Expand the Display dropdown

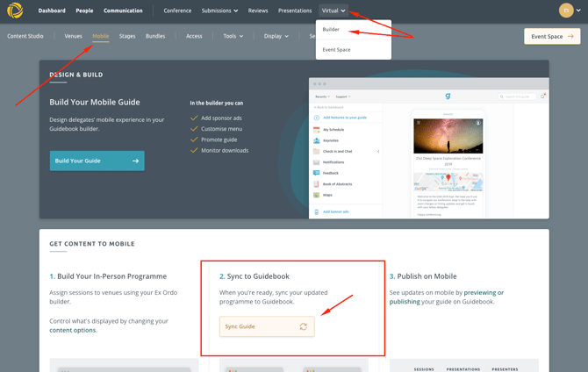tap(276, 36)
